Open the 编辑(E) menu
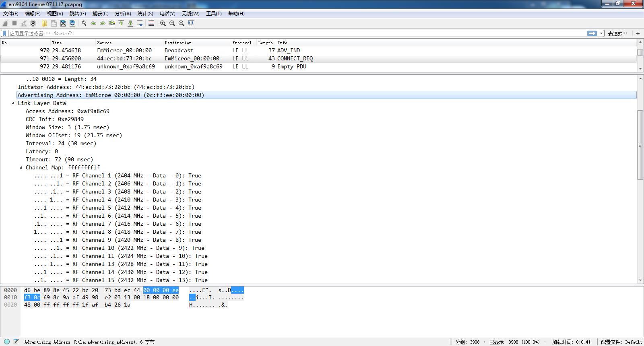Viewport: 644px width, 346px height. click(x=33, y=14)
